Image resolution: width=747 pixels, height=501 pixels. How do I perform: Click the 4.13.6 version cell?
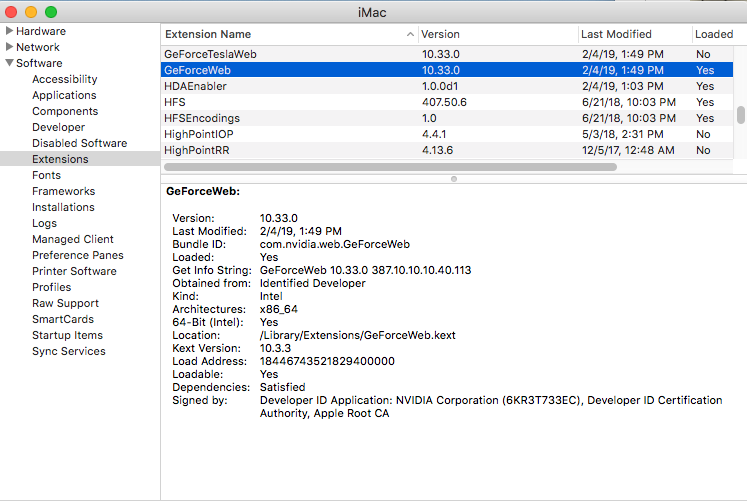point(437,150)
